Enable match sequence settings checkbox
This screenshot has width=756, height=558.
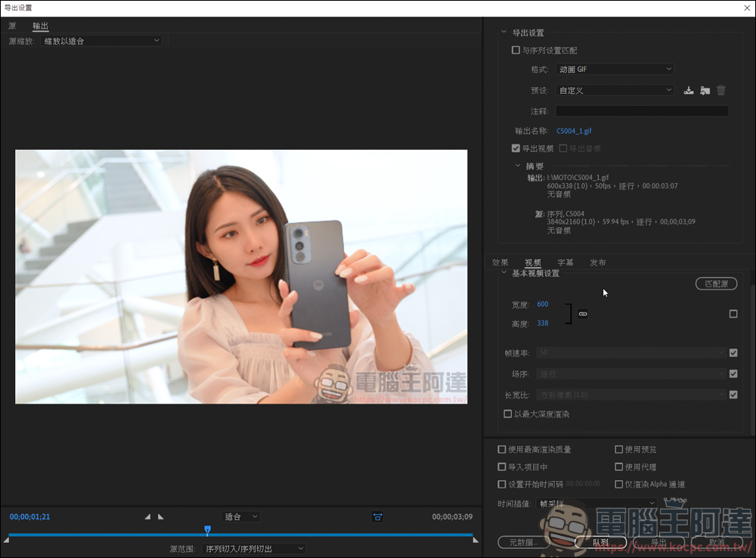point(516,50)
